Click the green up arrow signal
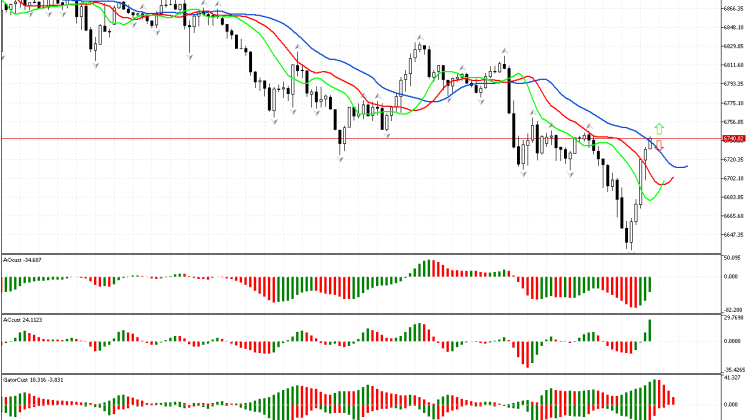This screenshot has height=420, width=752. [x=659, y=128]
